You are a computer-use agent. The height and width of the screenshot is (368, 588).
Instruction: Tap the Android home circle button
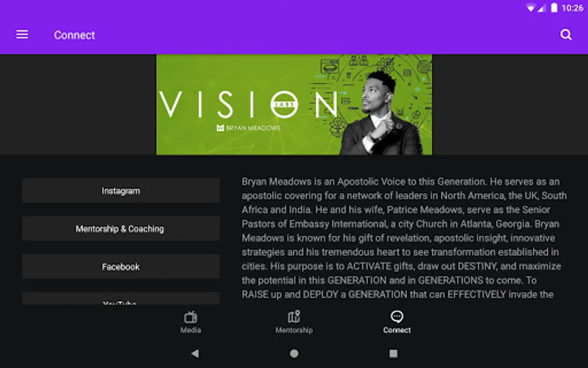(x=294, y=353)
